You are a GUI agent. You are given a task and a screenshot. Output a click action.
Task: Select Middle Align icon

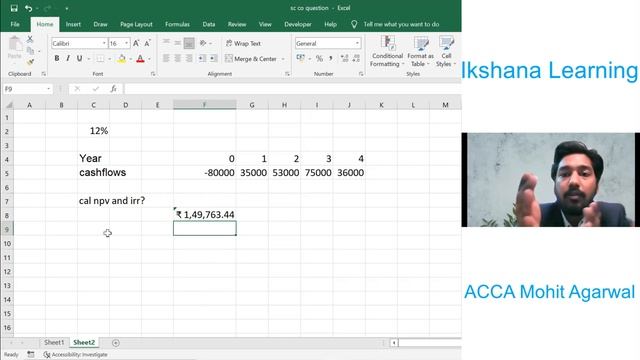[x=178, y=42]
